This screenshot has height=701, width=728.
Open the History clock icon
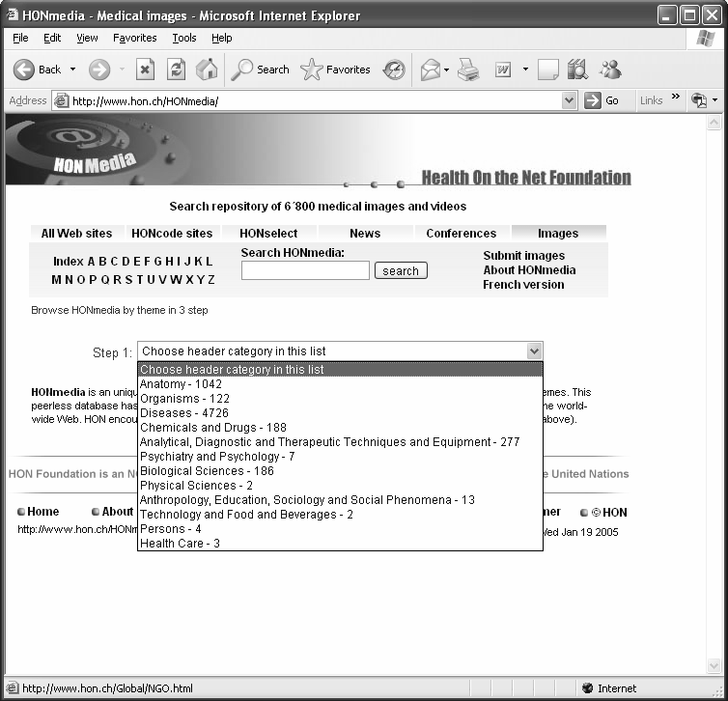coord(394,70)
